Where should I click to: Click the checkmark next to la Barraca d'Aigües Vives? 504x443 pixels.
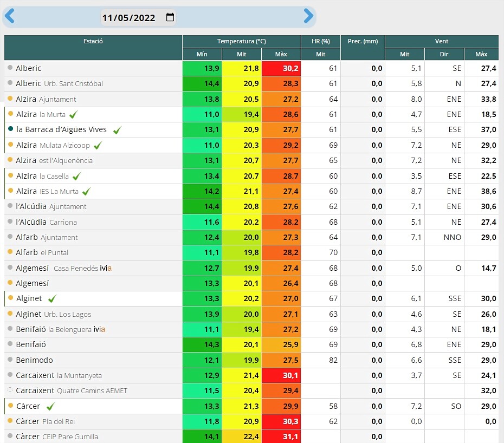coord(117,130)
